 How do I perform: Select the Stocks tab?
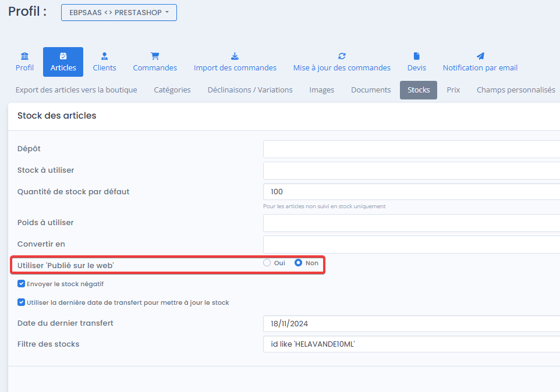pyautogui.click(x=419, y=90)
